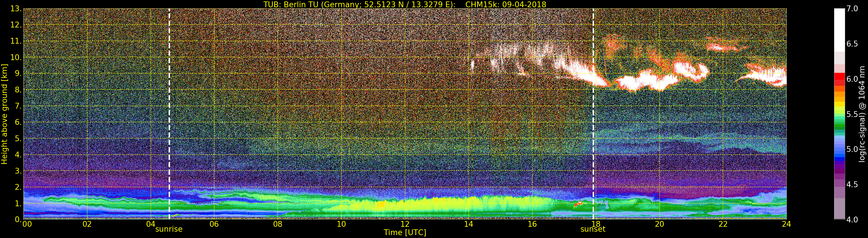
Task: Click the "22" time axis tick label
Action: [723, 224]
